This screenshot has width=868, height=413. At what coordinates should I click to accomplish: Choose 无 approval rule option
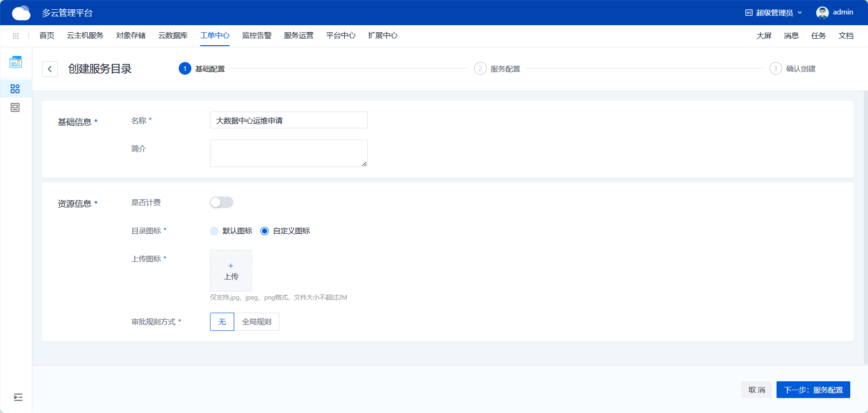click(x=222, y=322)
